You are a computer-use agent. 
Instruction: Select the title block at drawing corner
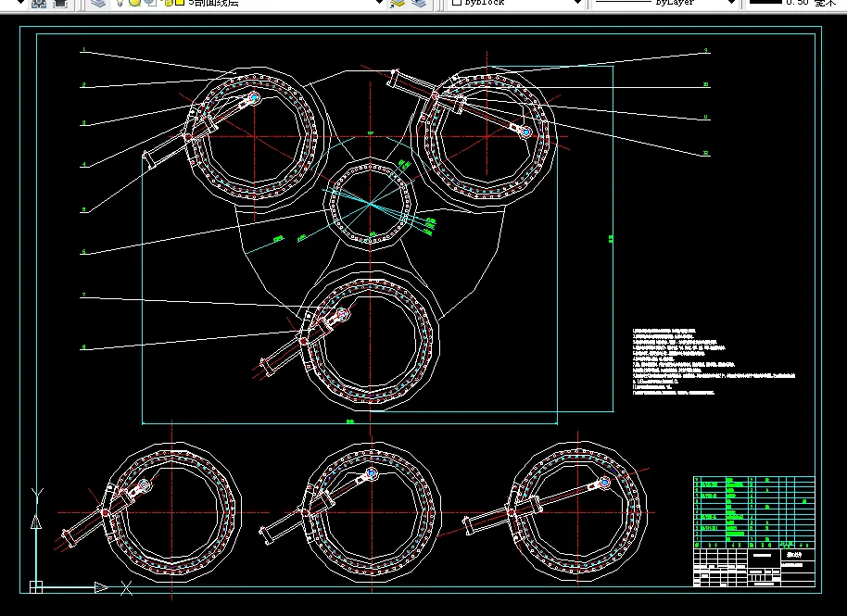[754, 568]
